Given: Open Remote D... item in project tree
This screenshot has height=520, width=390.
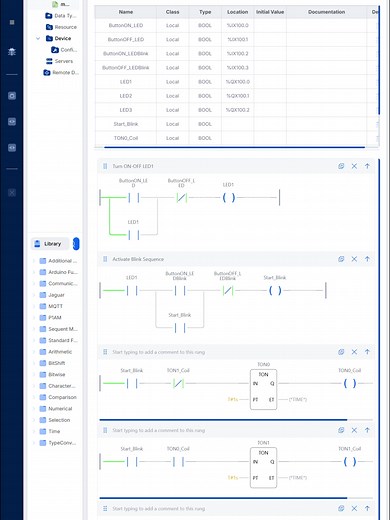Looking at the screenshot, I should (61, 72).
